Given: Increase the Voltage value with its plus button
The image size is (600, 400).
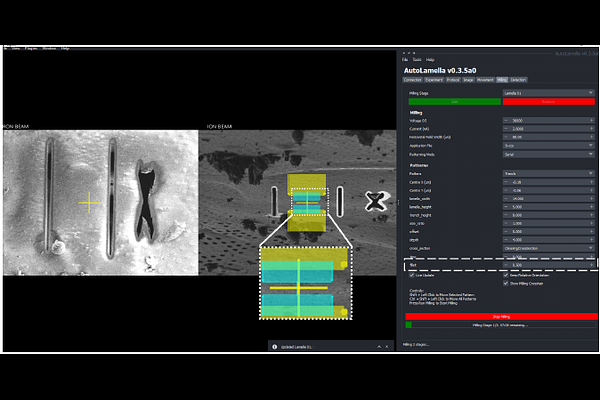Looking at the screenshot, I should 591,121.
